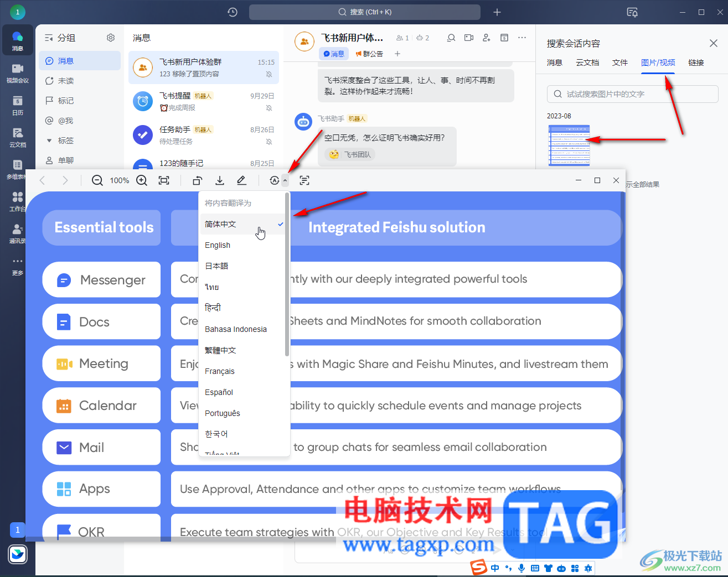Select @我 filter in groups
The width and height of the screenshot is (728, 577).
[x=80, y=121]
